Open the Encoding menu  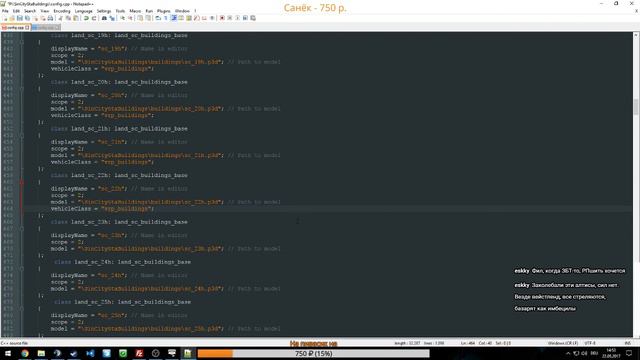click(62, 11)
